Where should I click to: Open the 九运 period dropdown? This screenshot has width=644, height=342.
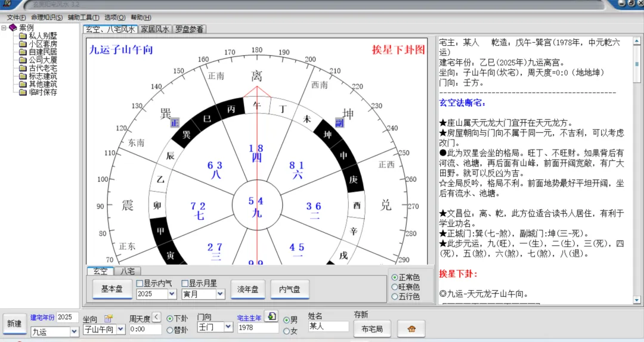pyautogui.click(x=74, y=331)
